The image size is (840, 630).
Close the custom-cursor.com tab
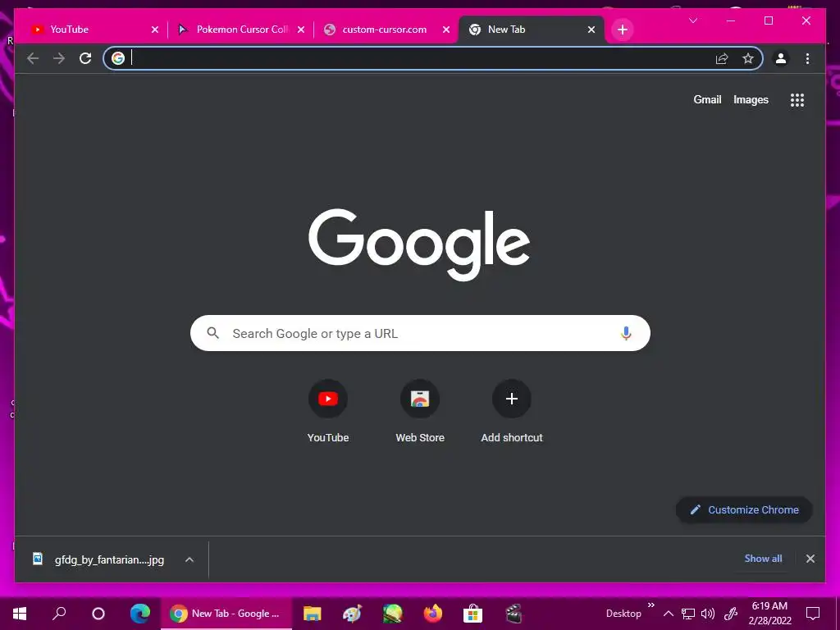pos(446,30)
